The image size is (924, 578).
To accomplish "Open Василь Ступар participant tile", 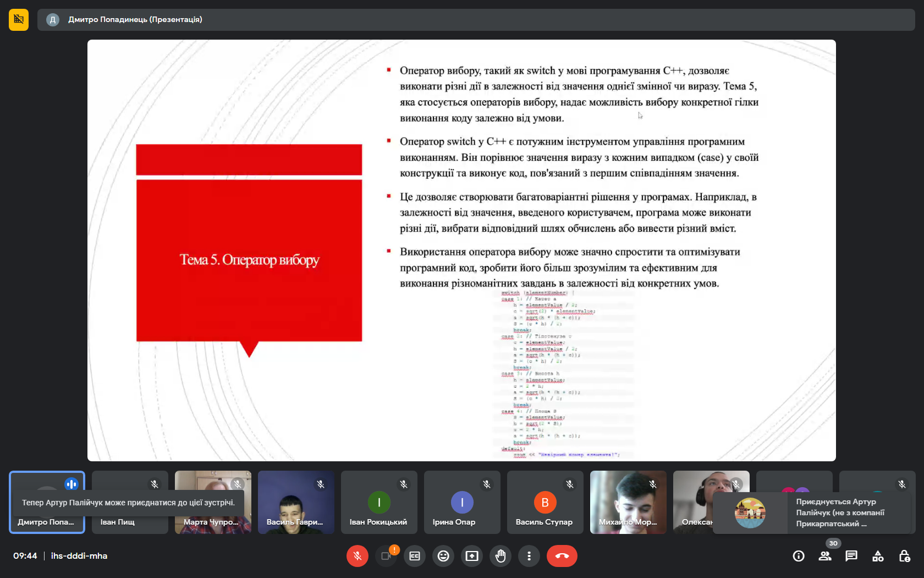I will (545, 502).
